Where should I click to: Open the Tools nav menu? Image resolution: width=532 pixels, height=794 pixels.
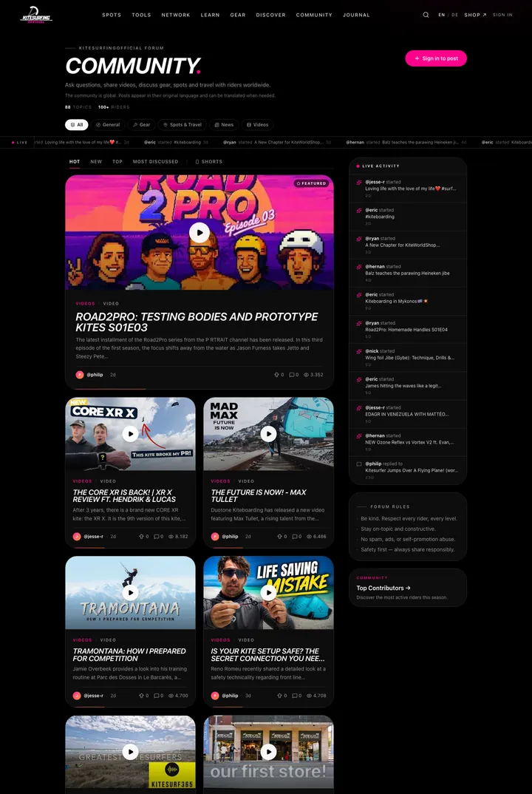click(141, 16)
